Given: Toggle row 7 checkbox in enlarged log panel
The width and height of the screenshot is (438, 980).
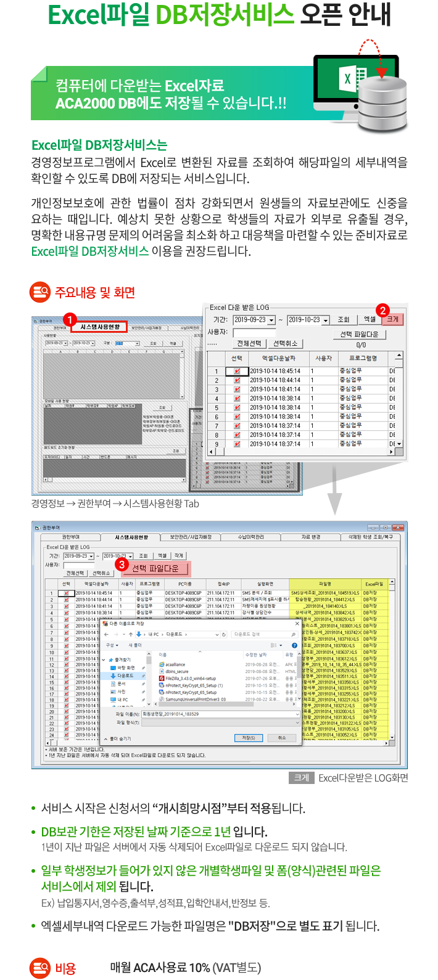Looking at the screenshot, I should [237, 425].
